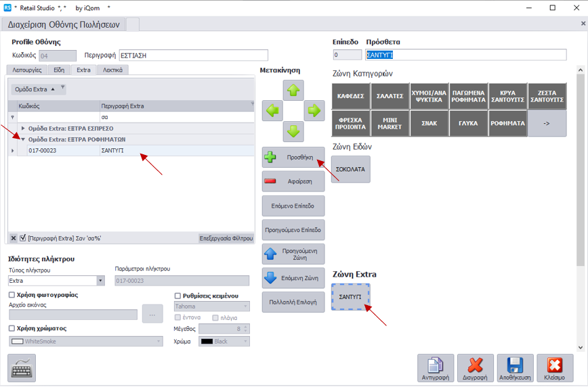Enable the Χρήση φωτογραφίας checkbox
The width and height of the screenshot is (588, 387).
12,295
